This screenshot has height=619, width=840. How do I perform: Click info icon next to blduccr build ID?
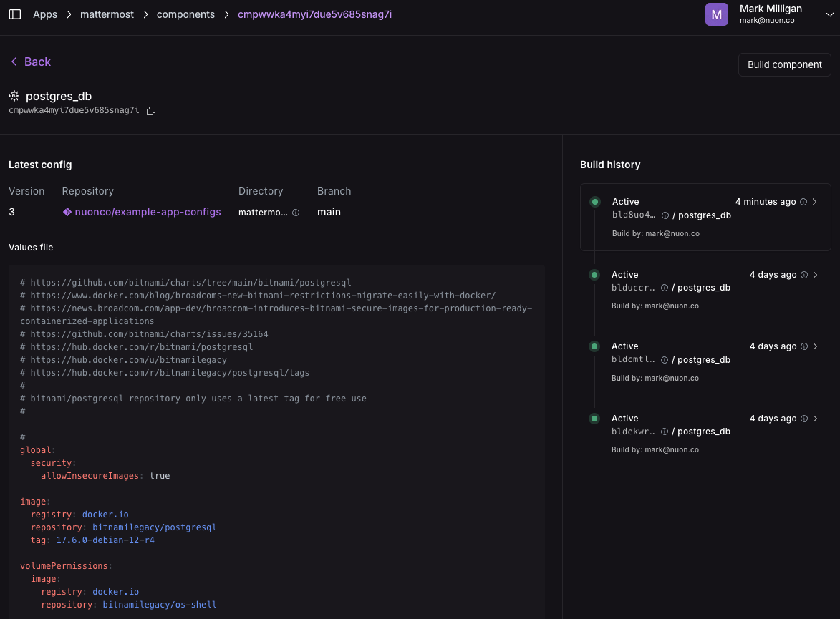(x=665, y=288)
